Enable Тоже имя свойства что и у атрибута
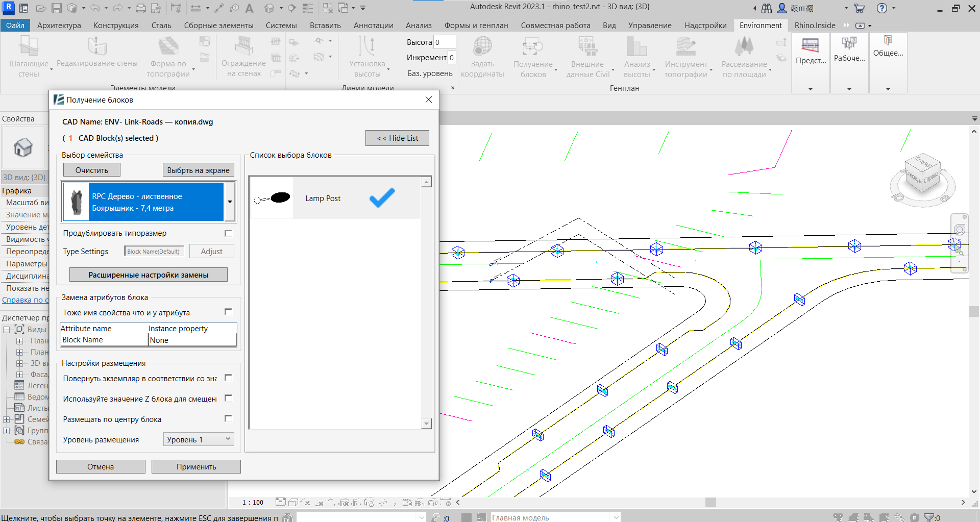This screenshot has width=980, height=522. 228,311
